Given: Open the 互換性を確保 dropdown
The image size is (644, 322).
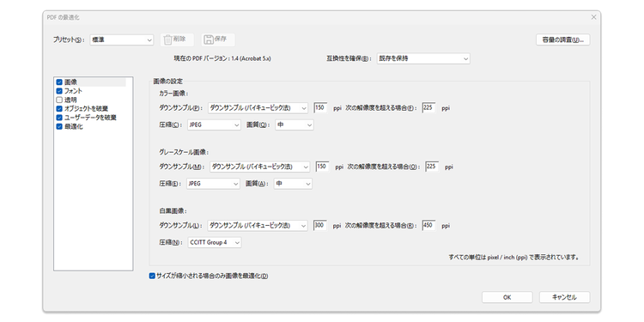Looking at the screenshot, I should coord(423,58).
